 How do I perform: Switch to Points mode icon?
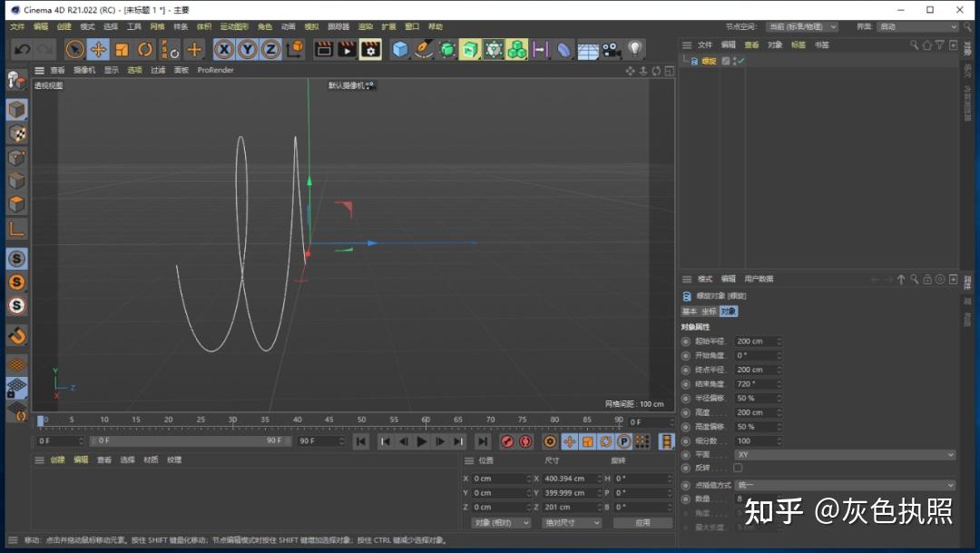(17, 157)
